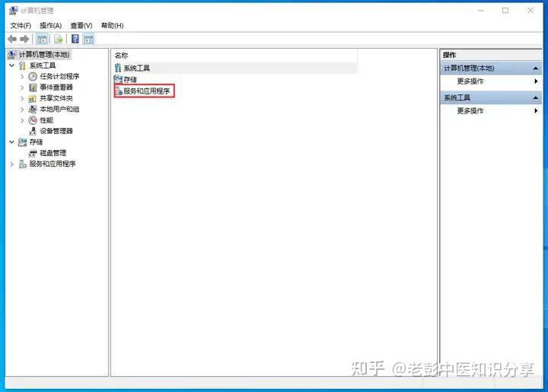Collapse the 系统工具 section in actions pane

tap(535, 98)
